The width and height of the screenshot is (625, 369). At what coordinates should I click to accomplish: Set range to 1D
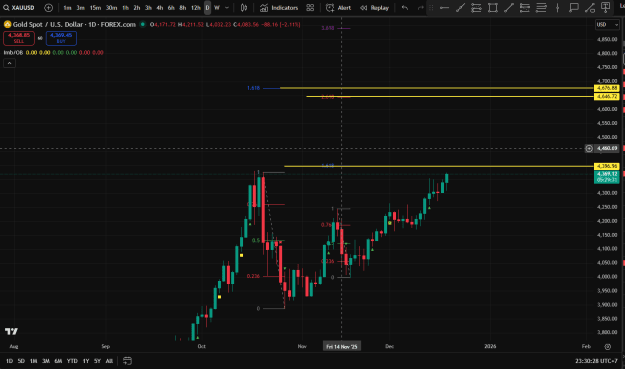[x=10, y=361]
